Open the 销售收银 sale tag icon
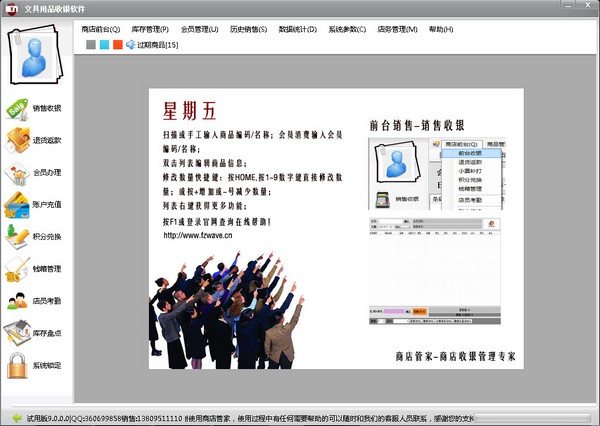 tap(17, 109)
